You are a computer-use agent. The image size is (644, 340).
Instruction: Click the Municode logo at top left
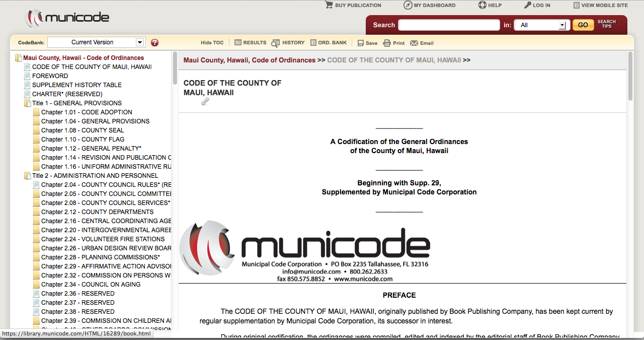coord(67,18)
